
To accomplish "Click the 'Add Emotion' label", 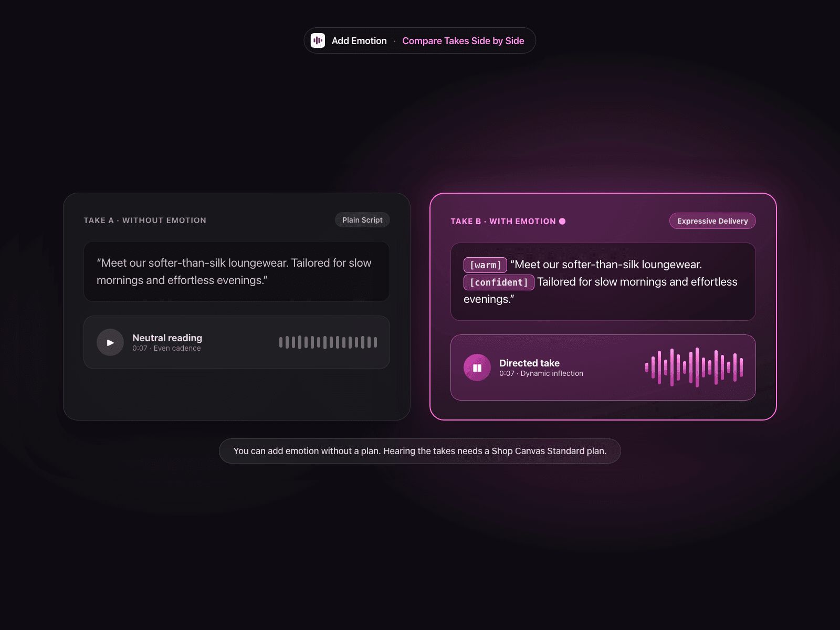I will [x=359, y=40].
